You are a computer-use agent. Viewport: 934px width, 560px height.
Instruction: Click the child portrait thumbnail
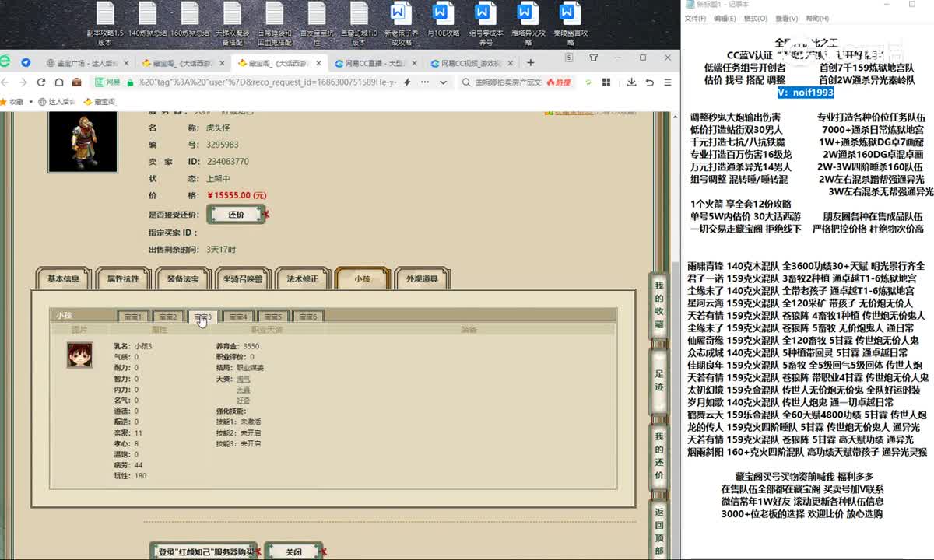79,355
